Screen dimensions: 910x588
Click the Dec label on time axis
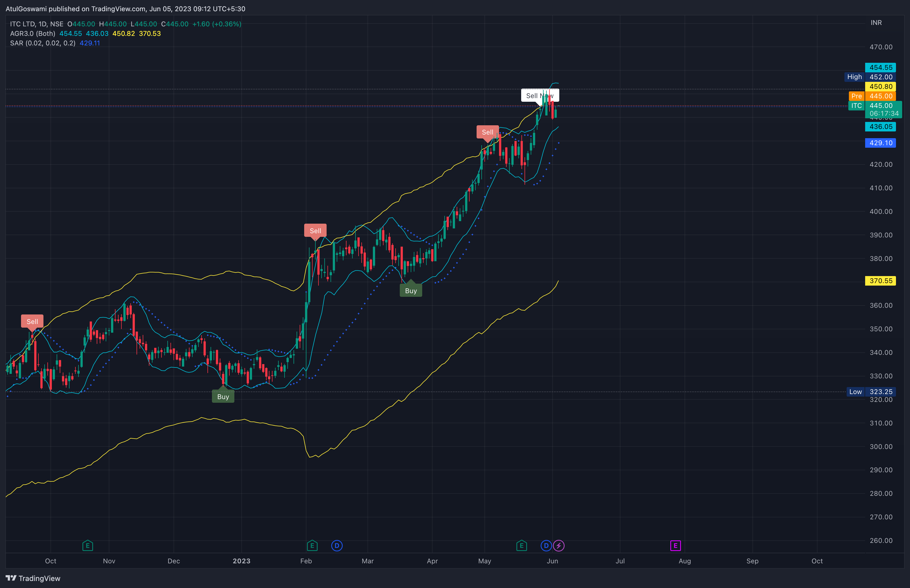point(173,561)
